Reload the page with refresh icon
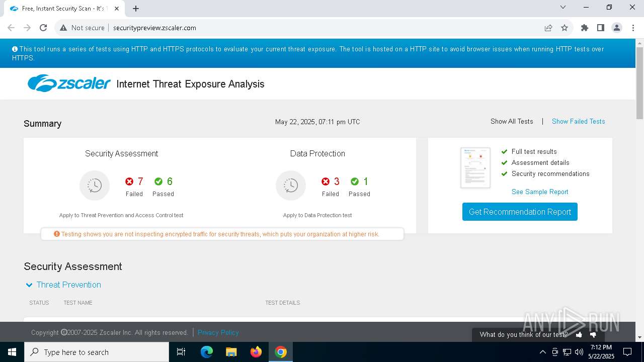644x362 pixels. (x=43, y=28)
